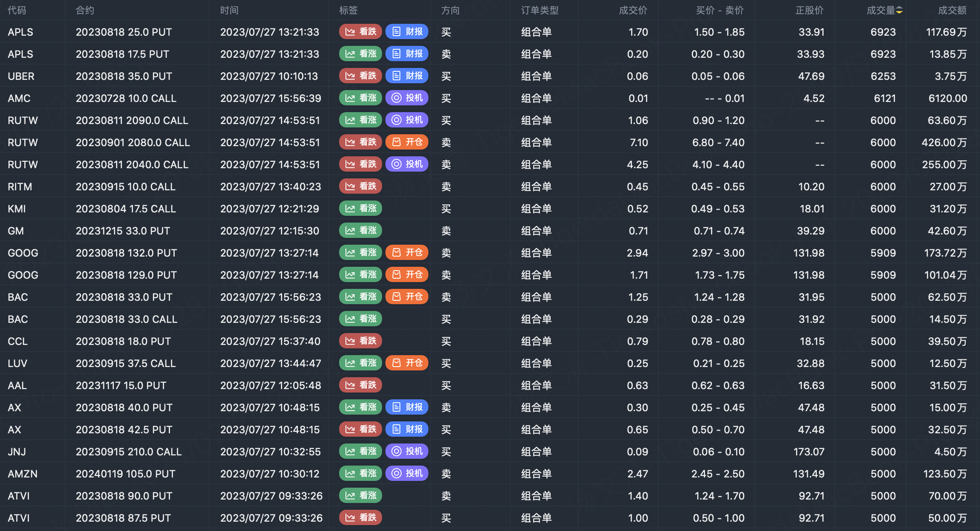The width and height of the screenshot is (980, 531).
Task: Select the AMC ticker code
Action: coord(19,99)
